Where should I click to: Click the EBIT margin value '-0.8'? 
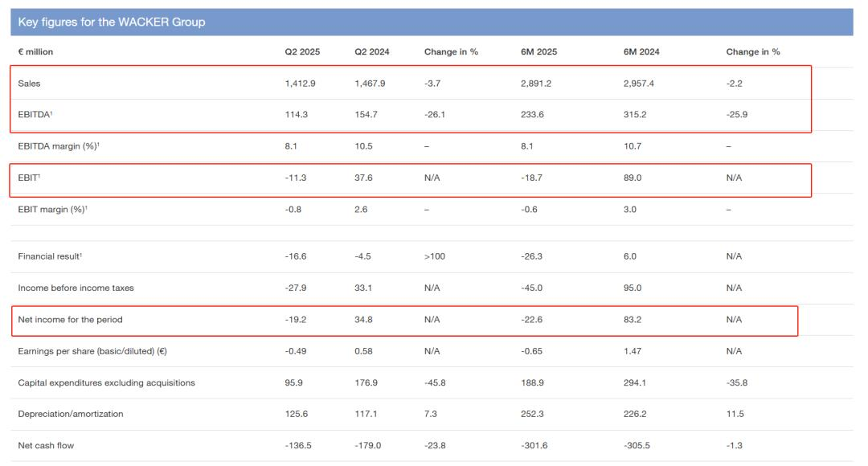pyautogui.click(x=293, y=209)
